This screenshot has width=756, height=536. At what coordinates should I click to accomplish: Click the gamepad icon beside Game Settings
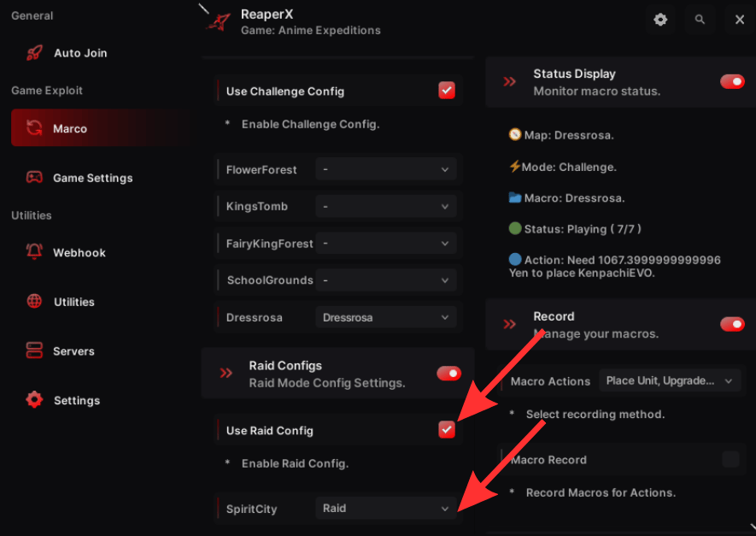[x=34, y=177]
